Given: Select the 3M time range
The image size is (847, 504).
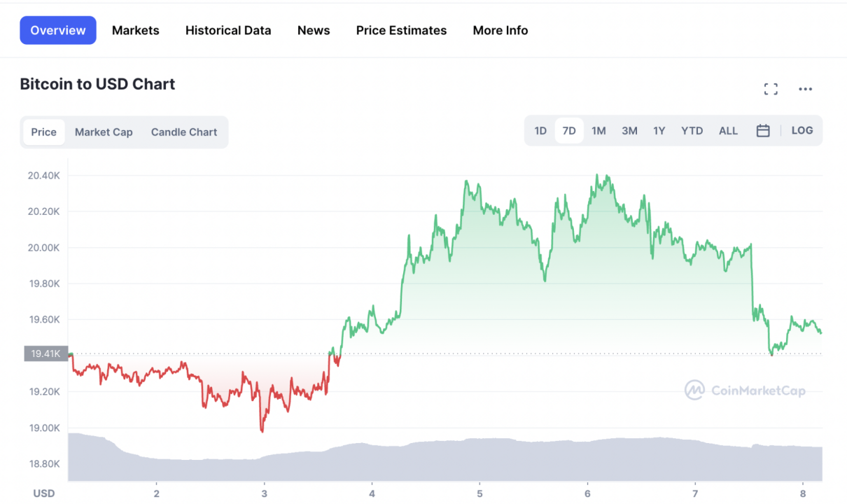Looking at the screenshot, I should click(x=629, y=131).
